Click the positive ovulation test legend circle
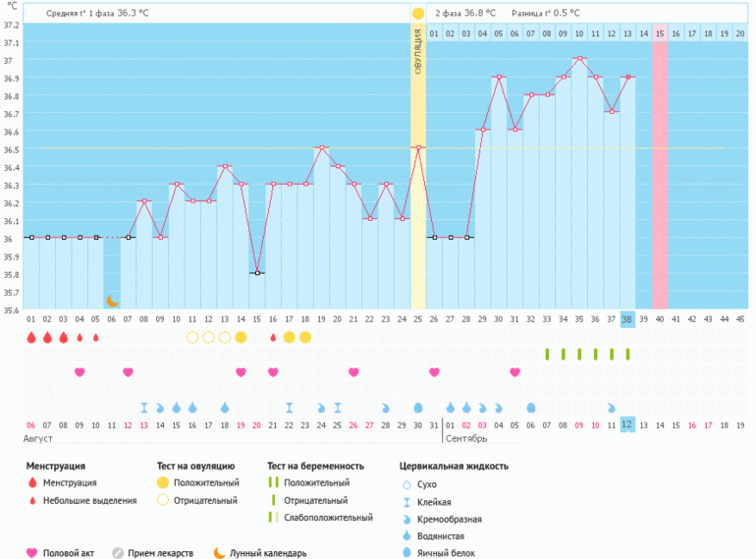Image resolution: width=756 pixels, height=559 pixels. (x=163, y=483)
